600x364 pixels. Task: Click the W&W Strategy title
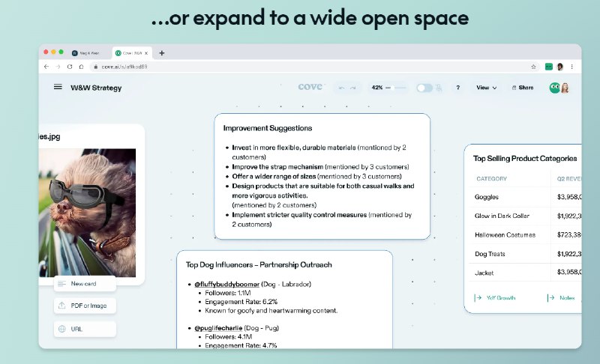pos(96,88)
